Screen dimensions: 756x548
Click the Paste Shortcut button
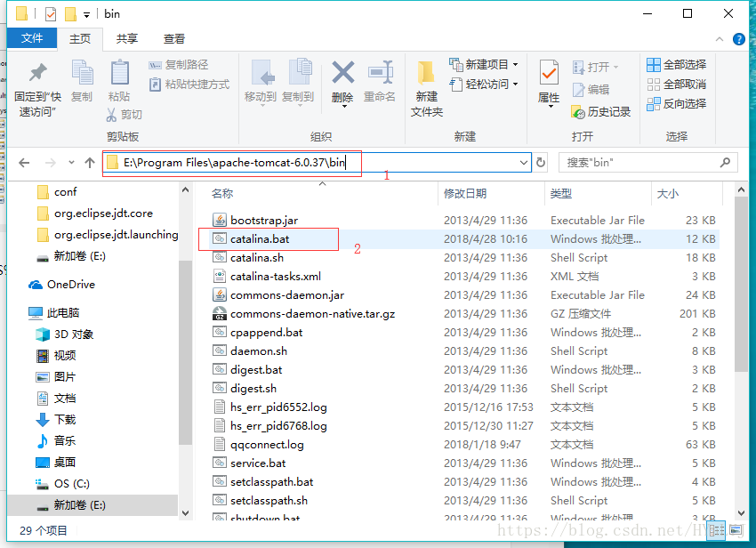pos(189,85)
